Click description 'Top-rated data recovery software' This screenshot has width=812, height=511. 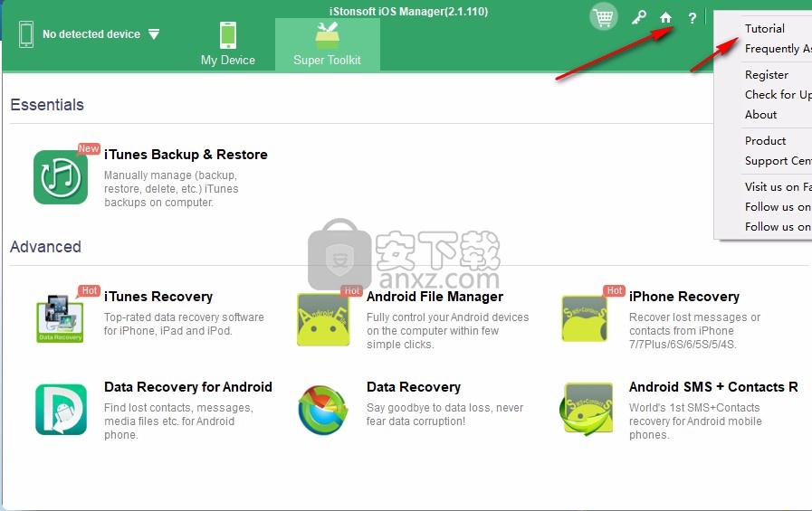[x=184, y=317]
